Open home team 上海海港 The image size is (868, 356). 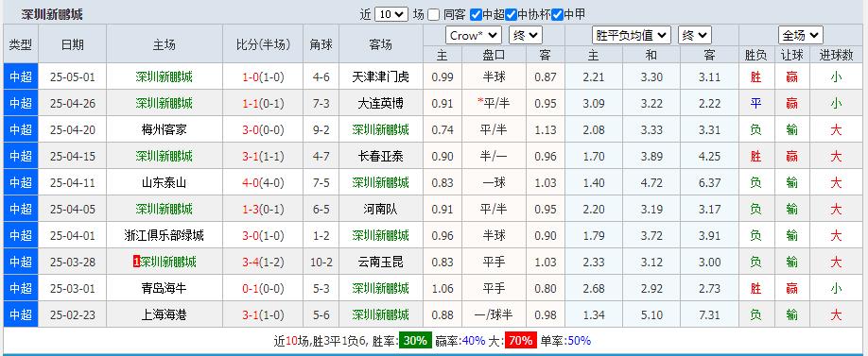(164, 315)
